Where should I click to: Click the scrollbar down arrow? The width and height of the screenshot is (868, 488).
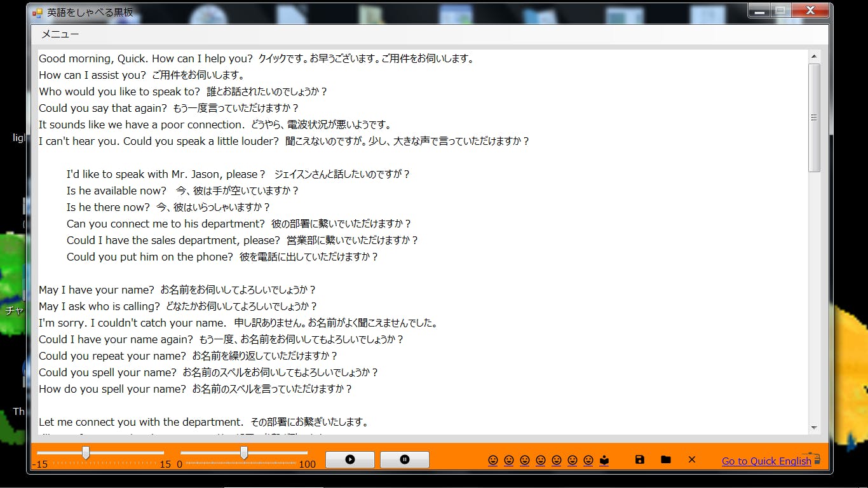tap(814, 428)
